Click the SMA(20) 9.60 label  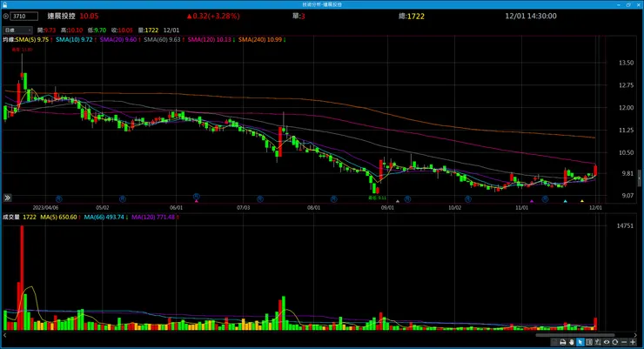(118, 40)
